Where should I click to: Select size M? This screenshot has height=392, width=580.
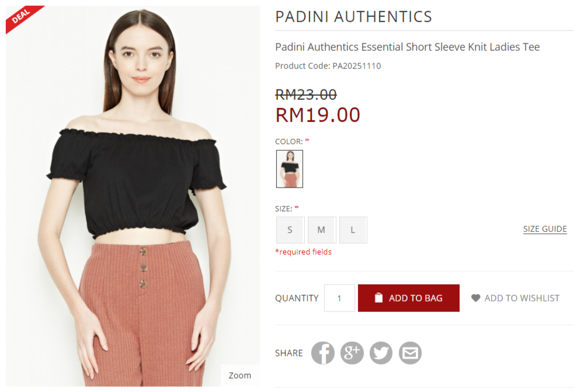point(322,230)
